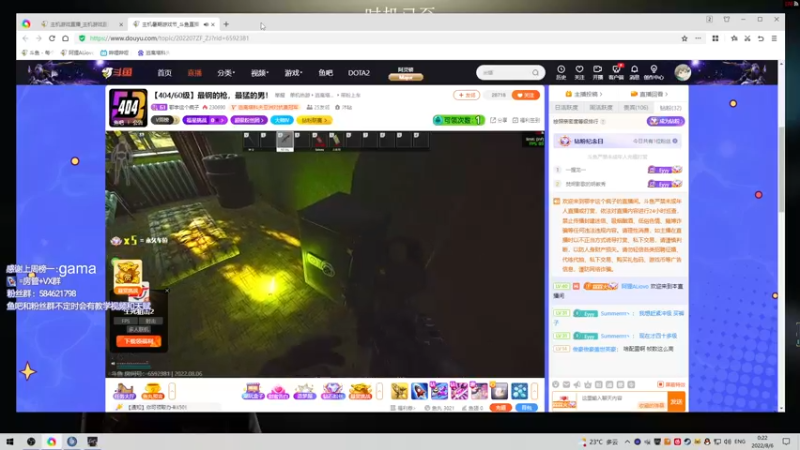Click the search magnifier icon

(x=535, y=72)
